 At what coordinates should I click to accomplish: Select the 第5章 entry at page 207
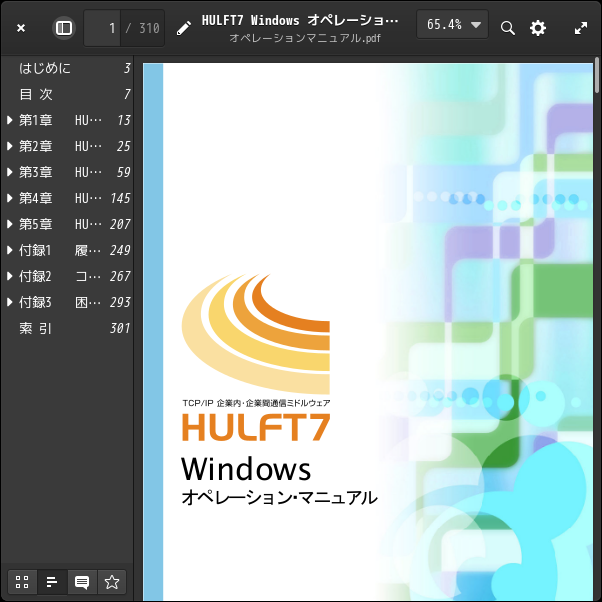pos(74,224)
